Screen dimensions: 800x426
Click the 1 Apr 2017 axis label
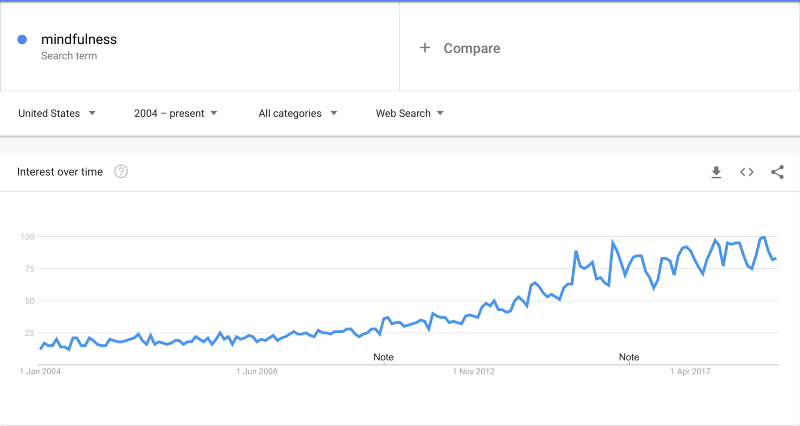pos(692,372)
